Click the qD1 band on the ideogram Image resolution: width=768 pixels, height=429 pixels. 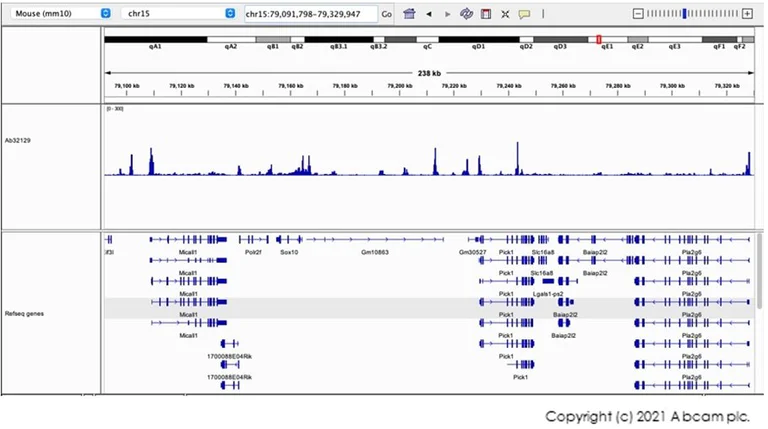tap(478, 40)
